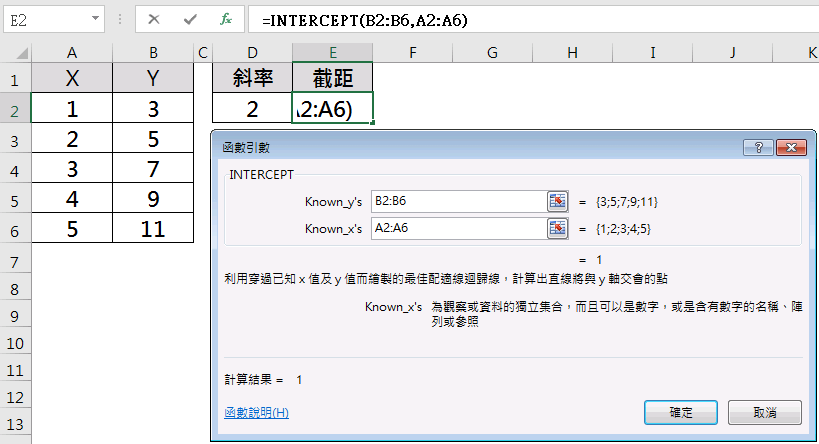The image size is (819, 444).
Task: Click the Insert Function fx icon
Action: tap(226, 19)
